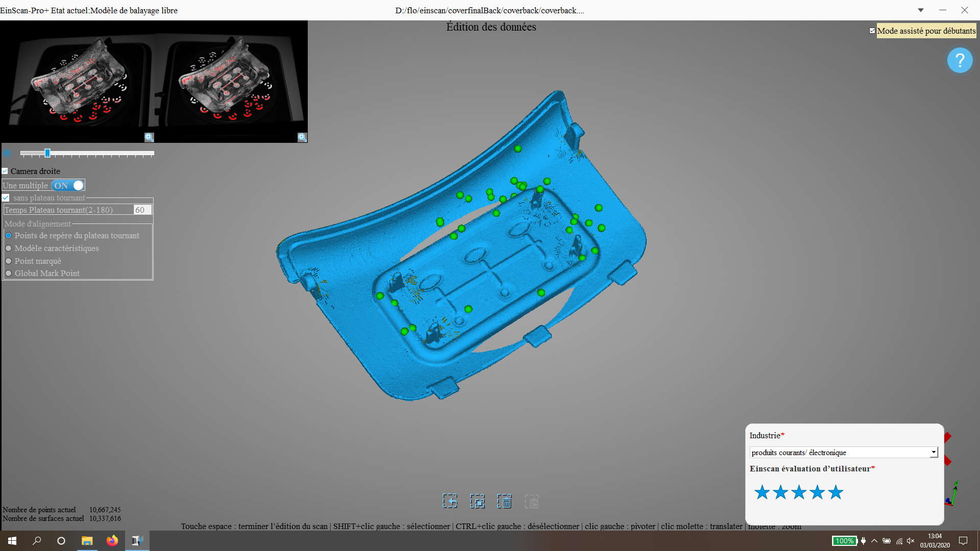Screen dimensions: 980x551
Task: Click the greyed-out rightmost editing toolbar icon
Action: [x=531, y=501]
